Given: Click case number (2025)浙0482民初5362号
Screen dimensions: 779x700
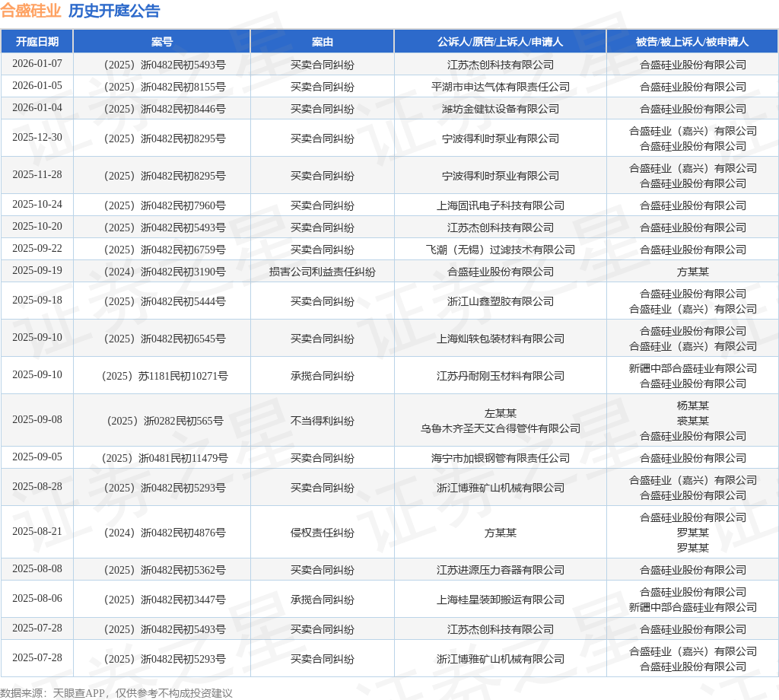Looking at the screenshot, I should [164, 570].
